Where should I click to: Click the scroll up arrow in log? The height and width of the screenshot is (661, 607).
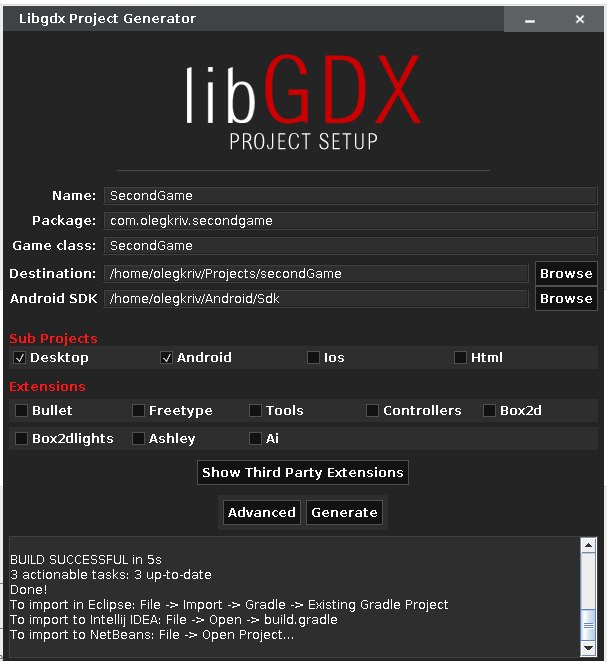[588, 546]
